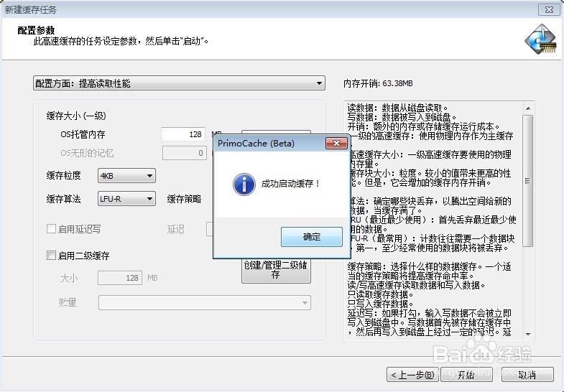Confirm with the 确定 button
This screenshot has width=564, height=392.
point(312,237)
